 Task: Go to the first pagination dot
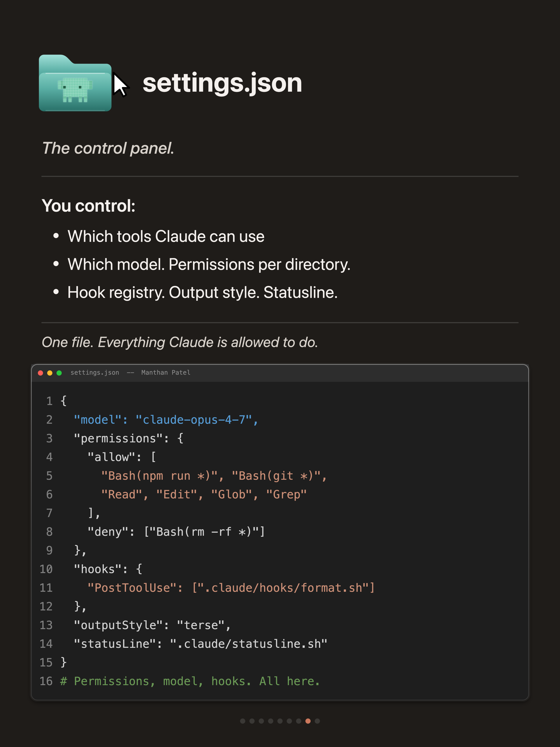click(x=242, y=721)
